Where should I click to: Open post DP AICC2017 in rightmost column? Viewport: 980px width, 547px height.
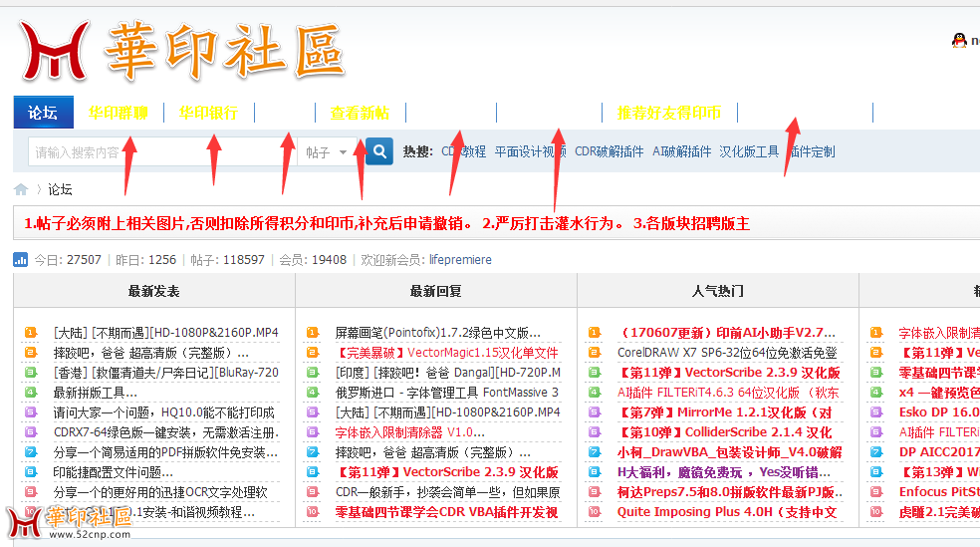click(x=939, y=452)
